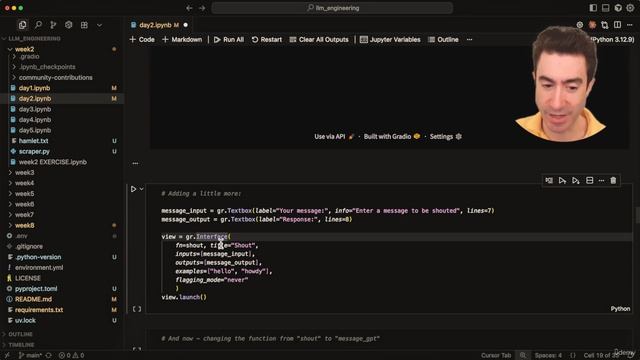This screenshot has width=640, height=360.
Task: Run All notebook cells
Action: point(229,40)
